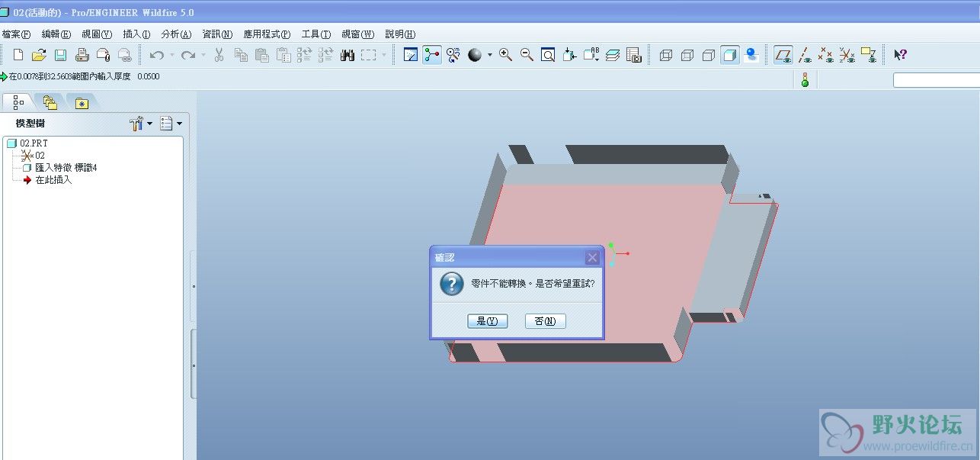Switch to hidden line display mode
The image size is (980, 460).
pyautogui.click(x=687, y=55)
